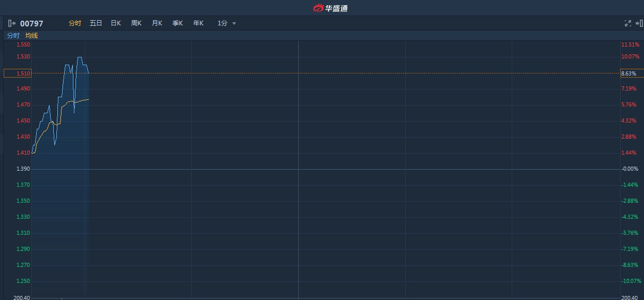This screenshot has height=300, width=644.
Task: Switch to the 分时 chart tab
Action: pyautogui.click(x=75, y=23)
